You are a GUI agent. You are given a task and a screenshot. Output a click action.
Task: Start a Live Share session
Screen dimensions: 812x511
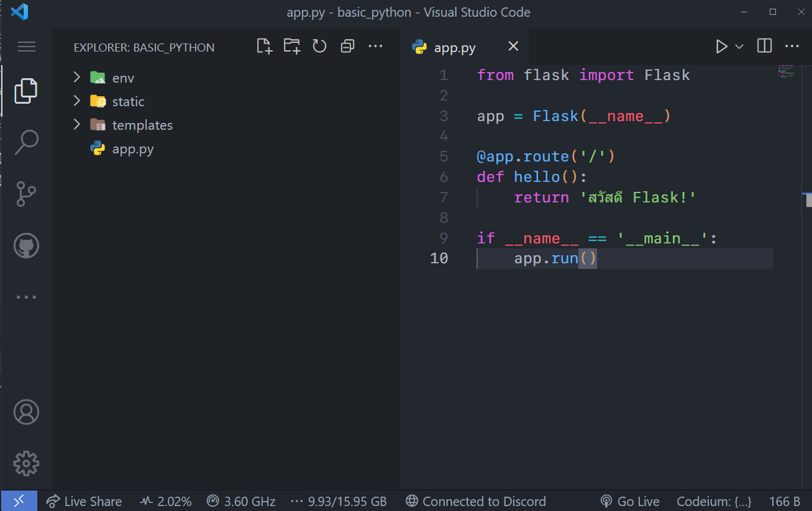pyautogui.click(x=84, y=501)
